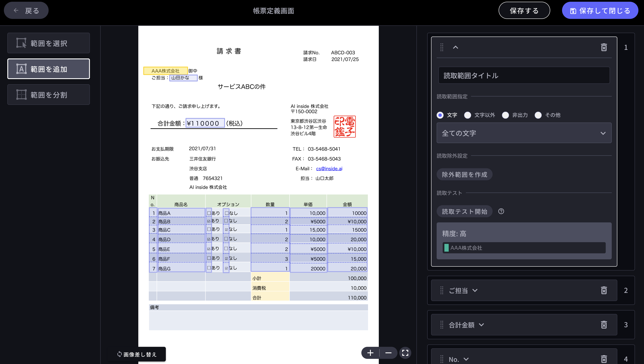This screenshot has width=644, height=364.
Task: Click the ABCD-003 invoice number
Action: tap(343, 52)
